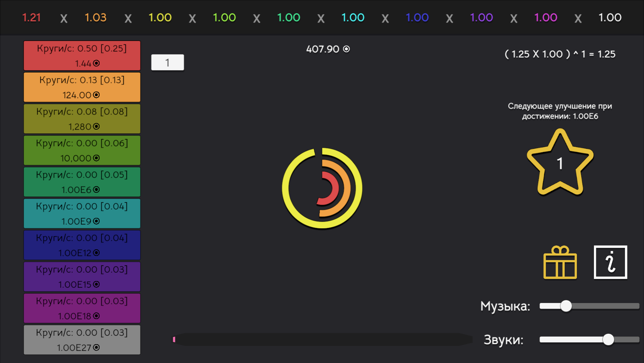The width and height of the screenshot is (644, 363).
Task: Click the central spinning circles
Action: (x=322, y=188)
